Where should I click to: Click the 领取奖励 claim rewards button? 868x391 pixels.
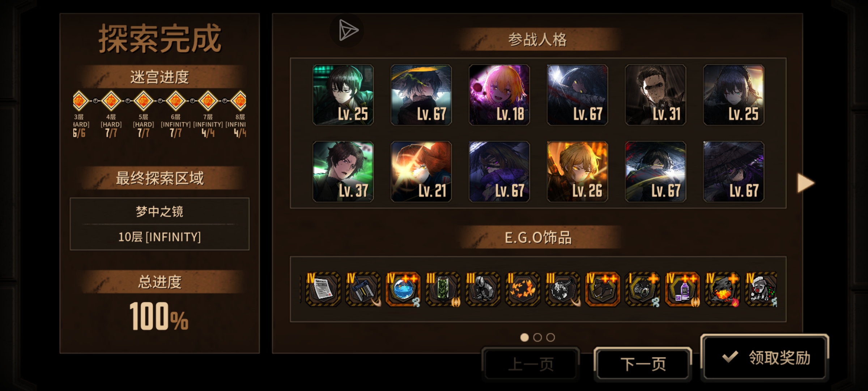pyautogui.click(x=765, y=357)
